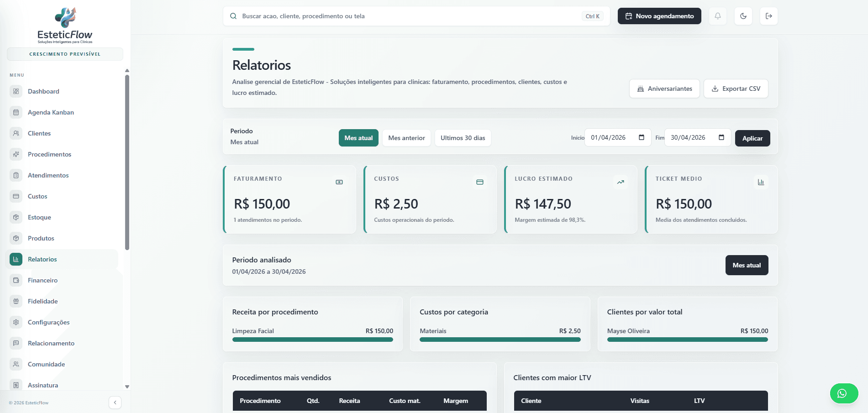Click the Novo agendamento button
Image resolution: width=868 pixels, height=413 pixels.
pos(659,16)
